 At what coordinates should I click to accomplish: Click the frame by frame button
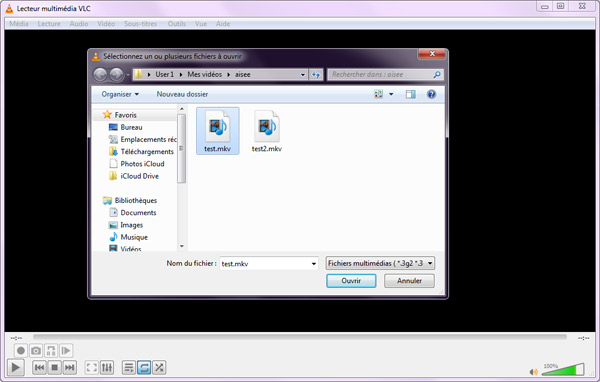[66, 351]
